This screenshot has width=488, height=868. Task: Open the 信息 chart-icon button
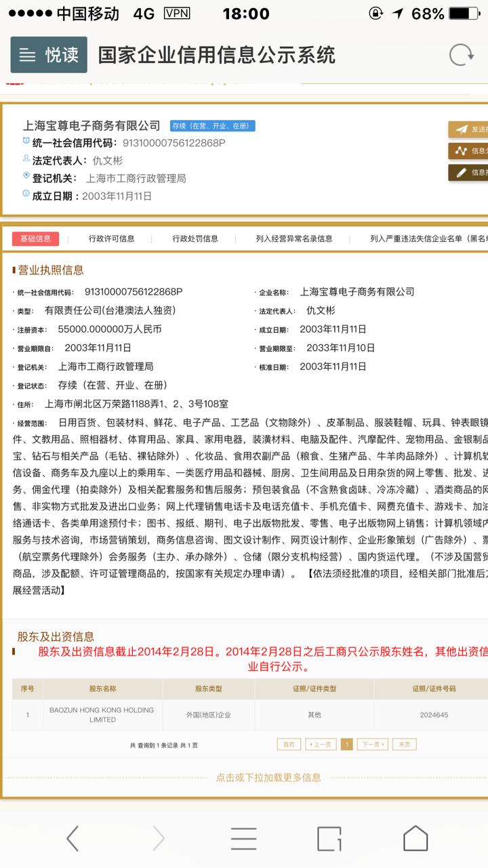point(469,151)
